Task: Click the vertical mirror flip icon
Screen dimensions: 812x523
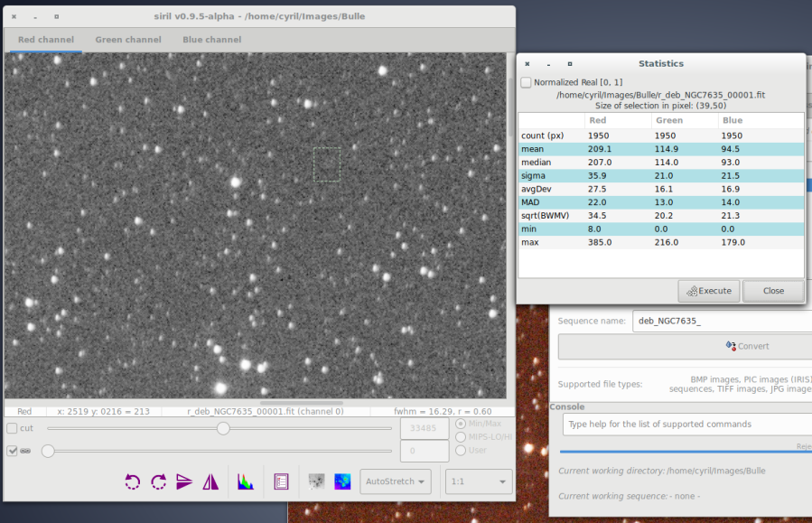Action: click(184, 481)
